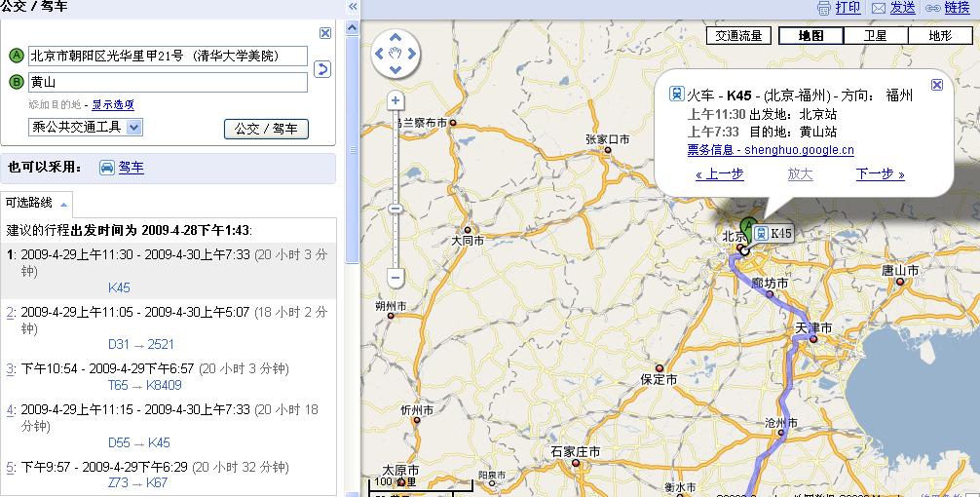Click the zoom slider handle
980x497 pixels.
pos(396,209)
